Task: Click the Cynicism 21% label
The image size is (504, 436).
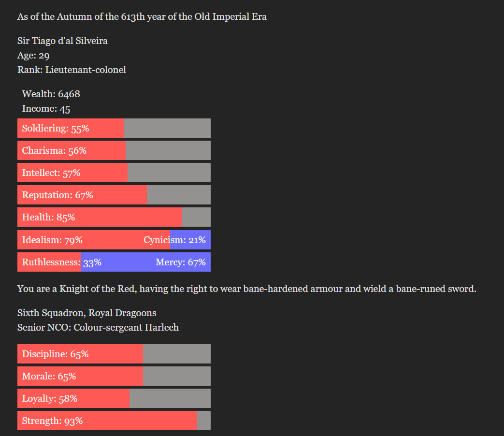Action: (174, 240)
